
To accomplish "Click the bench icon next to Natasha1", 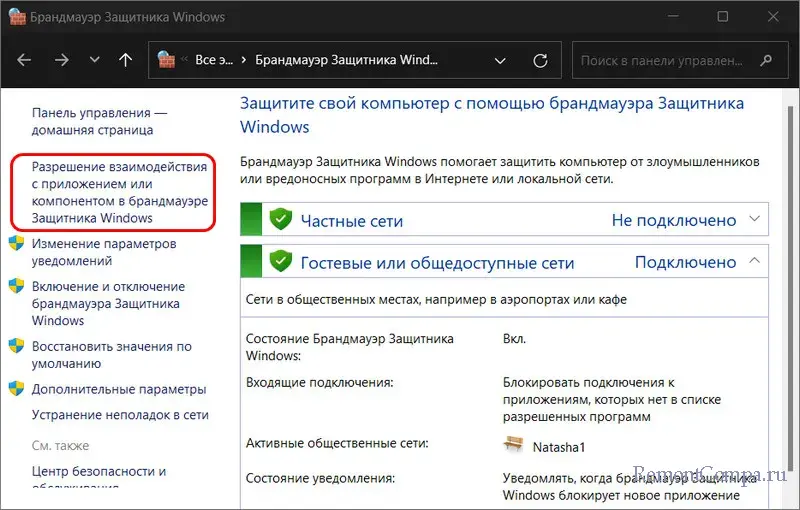I will pyautogui.click(x=513, y=444).
